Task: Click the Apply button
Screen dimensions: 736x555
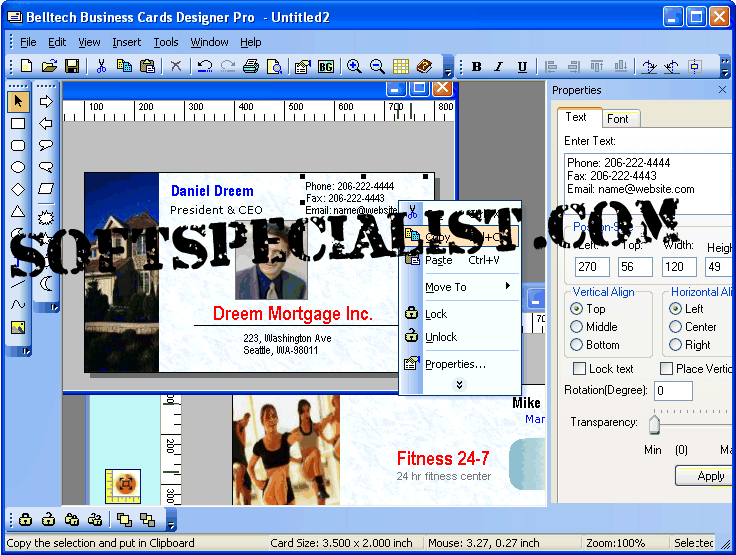Action: tap(708, 476)
